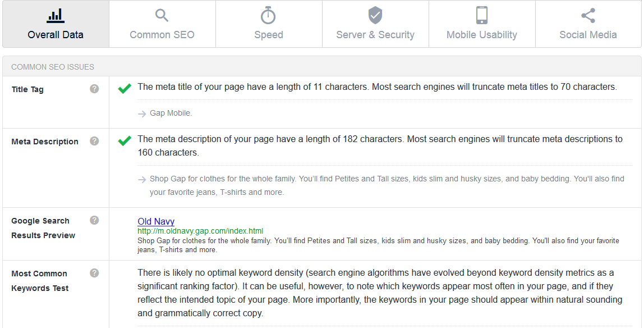The height and width of the screenshot is (328, 644).
Task: Click help icon for Most Common Keywords Test
Action: (x=94, y=273)
